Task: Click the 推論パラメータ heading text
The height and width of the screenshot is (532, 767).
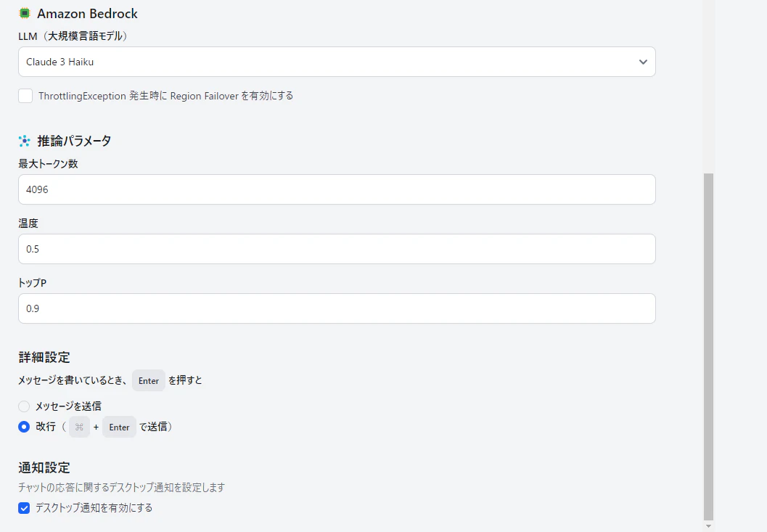Action: click(74, 141)
